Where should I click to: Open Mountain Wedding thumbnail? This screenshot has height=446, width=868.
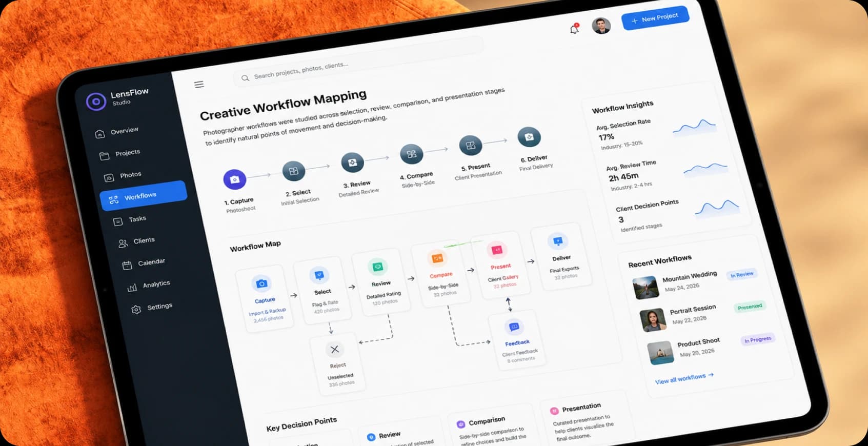tap(646, 288)
